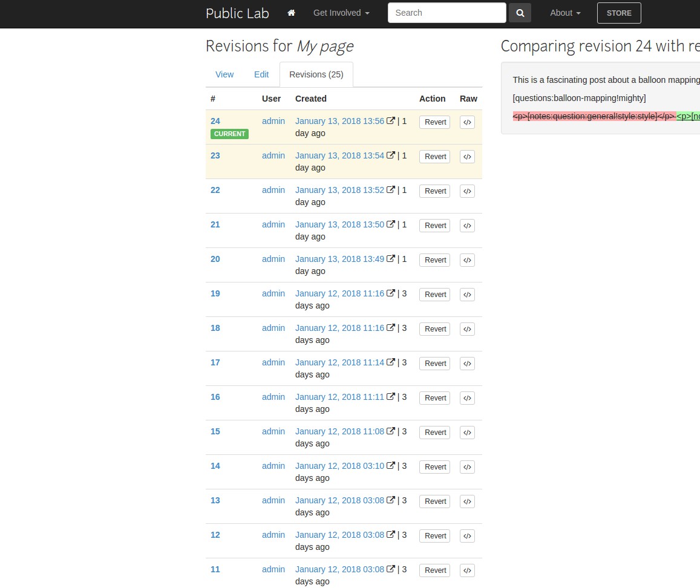View raw code for revision 19
This screenshot has width=700, height=588.
[467, 295]
